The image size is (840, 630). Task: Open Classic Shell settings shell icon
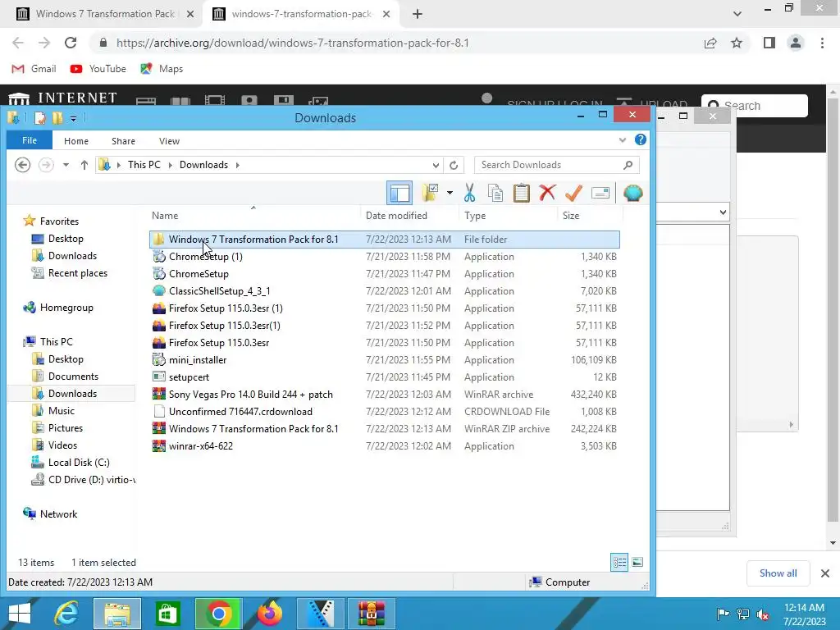(x=632, y=193)
